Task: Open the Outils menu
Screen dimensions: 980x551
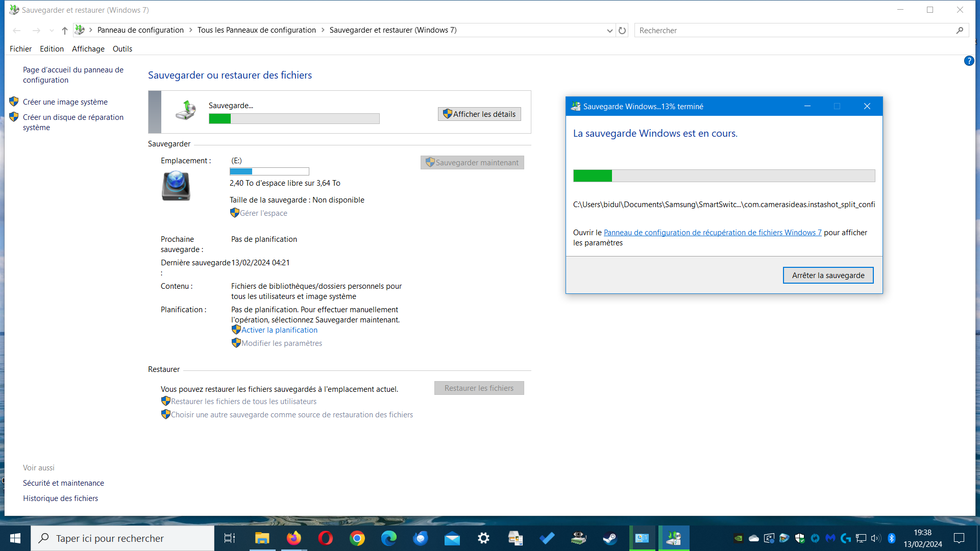Action: point(122,49)
